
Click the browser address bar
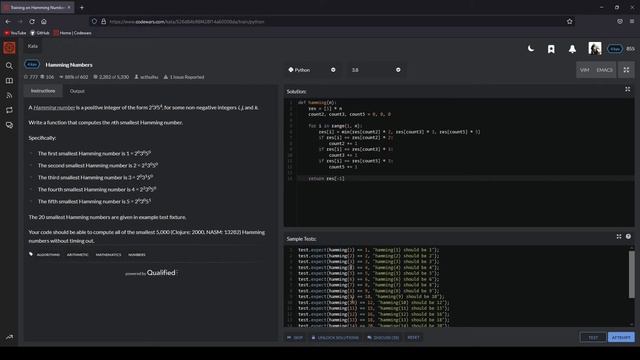click(333, 21)
